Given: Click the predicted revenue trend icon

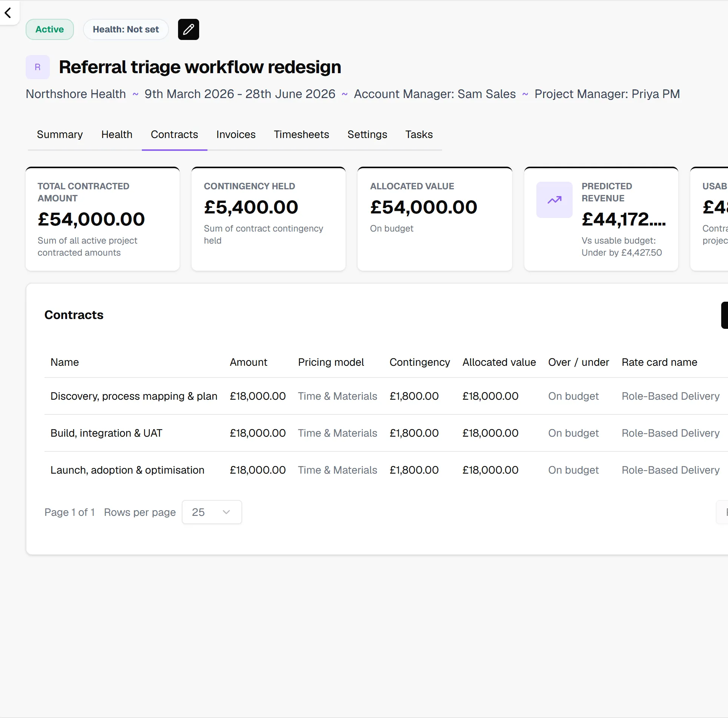Looking at the screenshot, I should (554, 200).
